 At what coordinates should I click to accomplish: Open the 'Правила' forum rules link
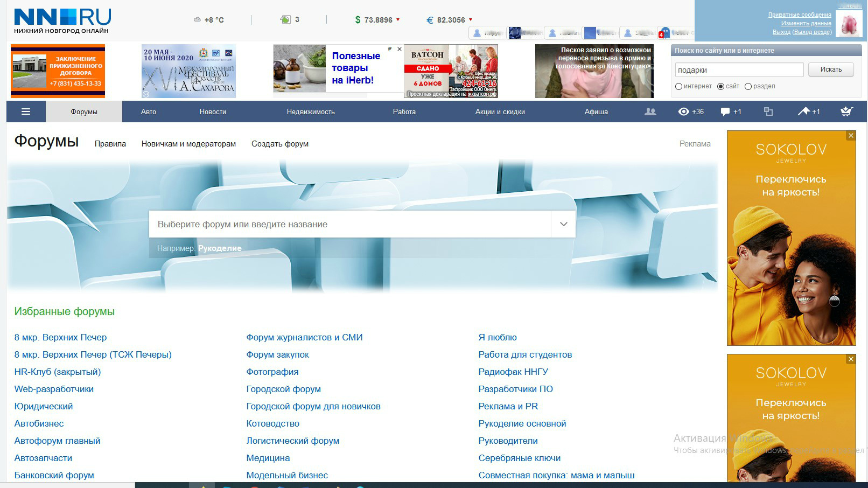click(x=110, y=144)
